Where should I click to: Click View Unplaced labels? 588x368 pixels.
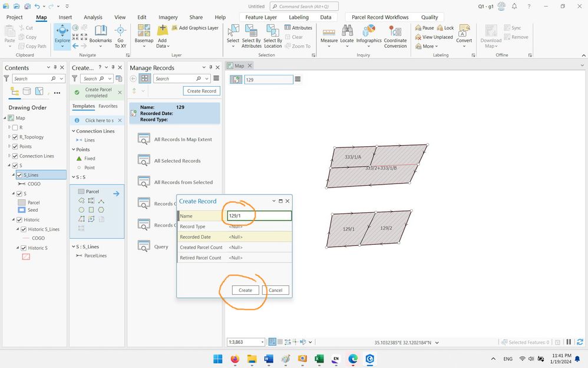(x=434, y=37)
